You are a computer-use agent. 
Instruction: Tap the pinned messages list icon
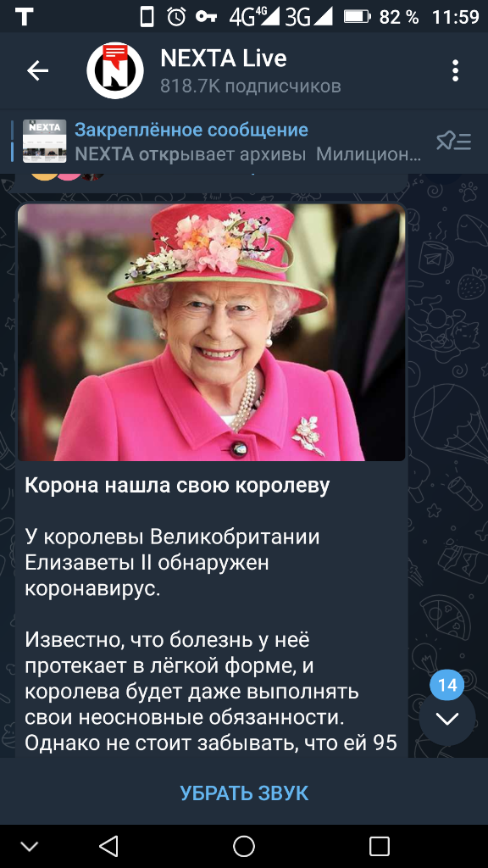pyautogui.click(x=454, y=142)
